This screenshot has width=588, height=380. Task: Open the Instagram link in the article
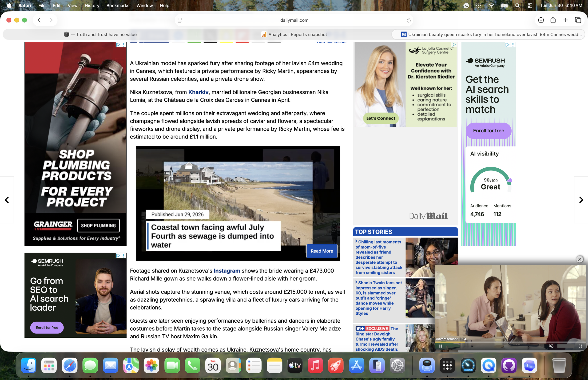tap(227, 271)
